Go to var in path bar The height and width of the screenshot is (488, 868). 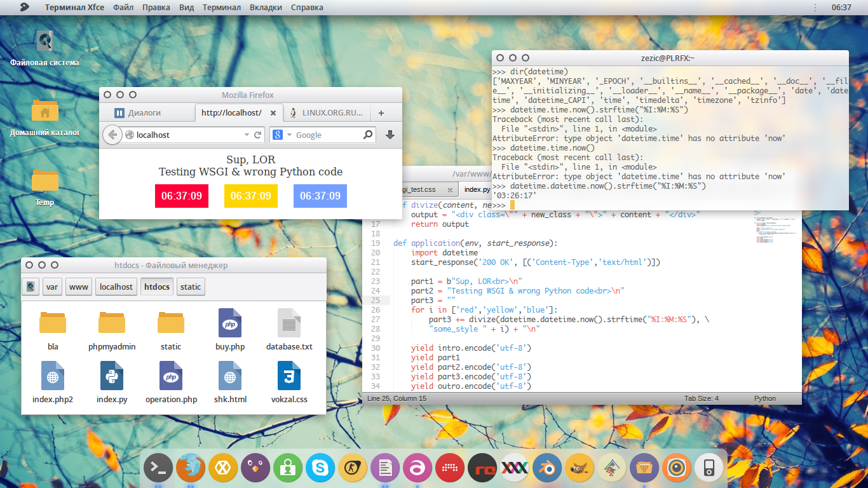pos(52,287)
